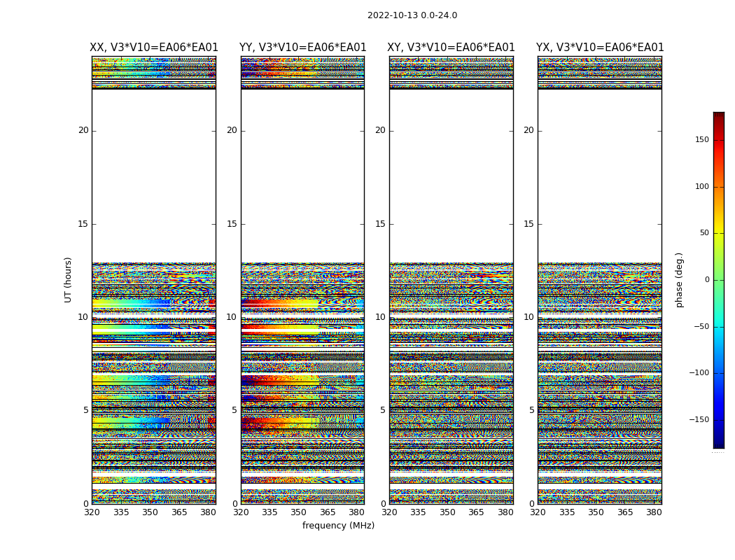Click the 15 hour tick of XX panel
This screenshot has height=560, width=735.
(83, 223)
